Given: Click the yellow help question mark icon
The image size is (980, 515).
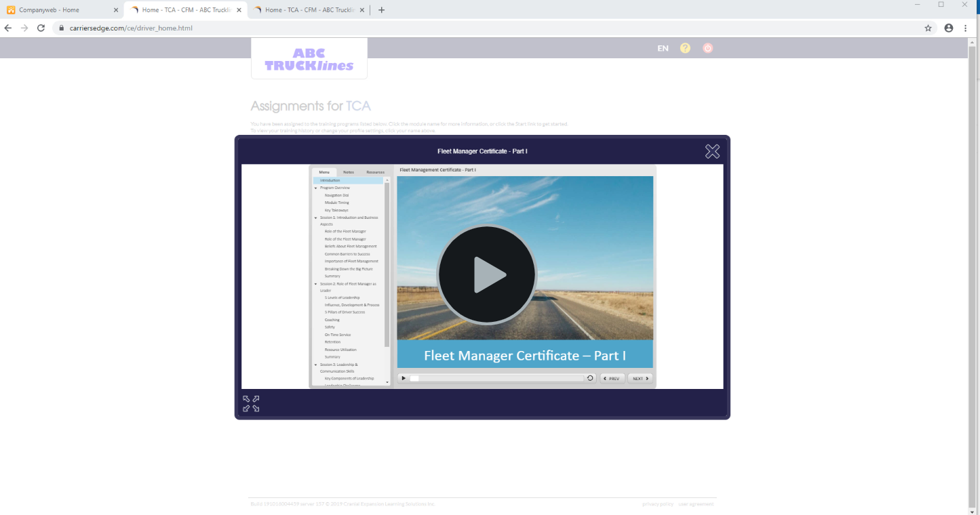Looking at the screenshot, I should pyautogui.click(x=685, y=48).
